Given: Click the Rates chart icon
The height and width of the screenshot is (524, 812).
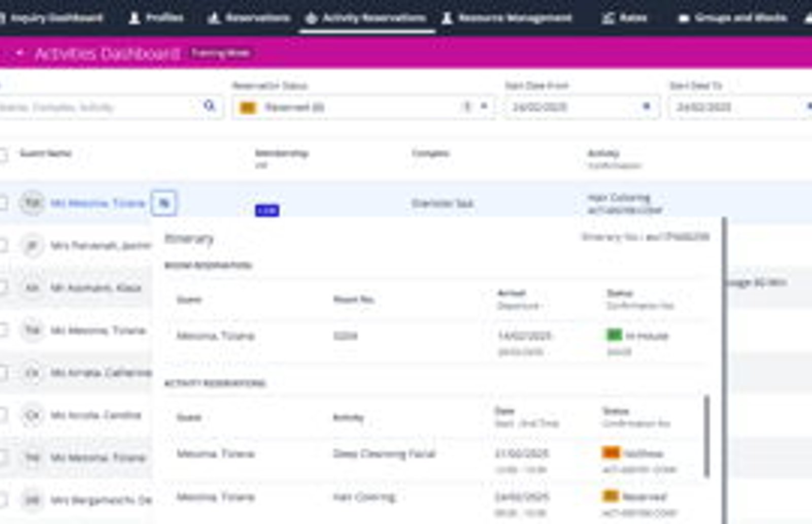Looking at the screenshot, I should pos(608,18).
